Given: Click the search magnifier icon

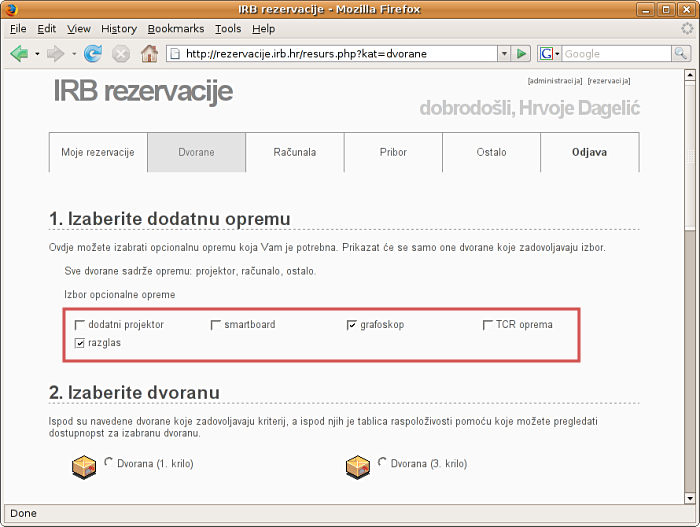Looking at the screenshot, I should 680,53.
